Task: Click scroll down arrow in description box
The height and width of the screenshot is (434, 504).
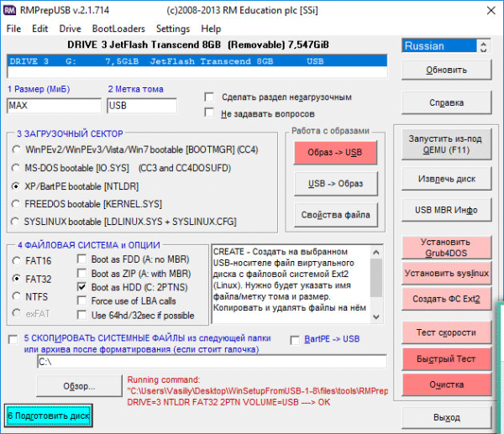Action: 376,317
